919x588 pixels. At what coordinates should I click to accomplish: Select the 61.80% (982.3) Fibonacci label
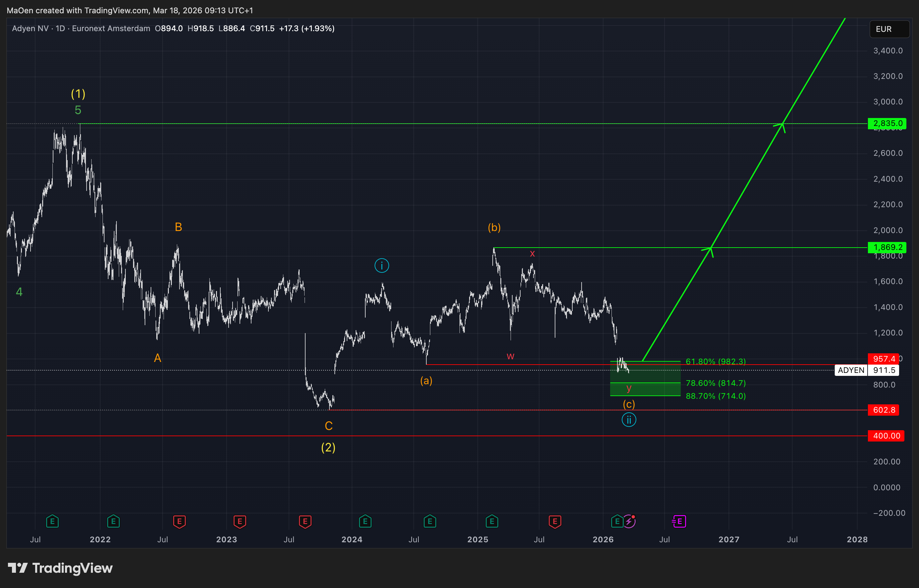(x=715, y=361)
